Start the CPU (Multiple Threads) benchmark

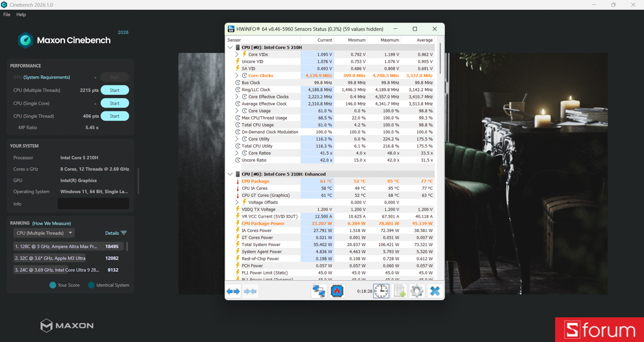click(115, 90)
